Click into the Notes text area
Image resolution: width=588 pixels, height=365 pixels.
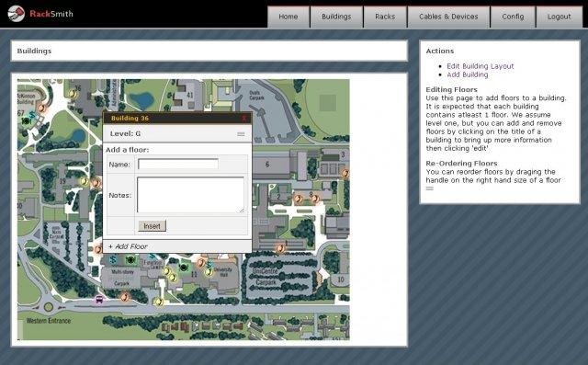click(190, 195)
